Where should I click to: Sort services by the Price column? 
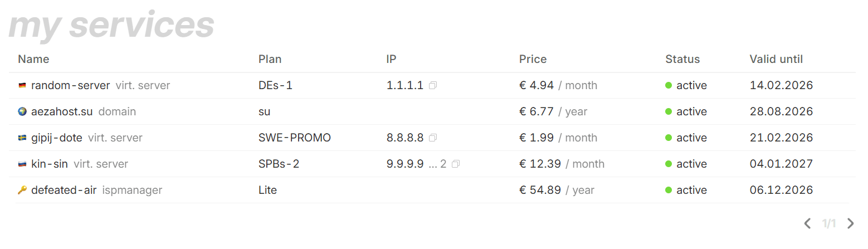pos(533,59)
